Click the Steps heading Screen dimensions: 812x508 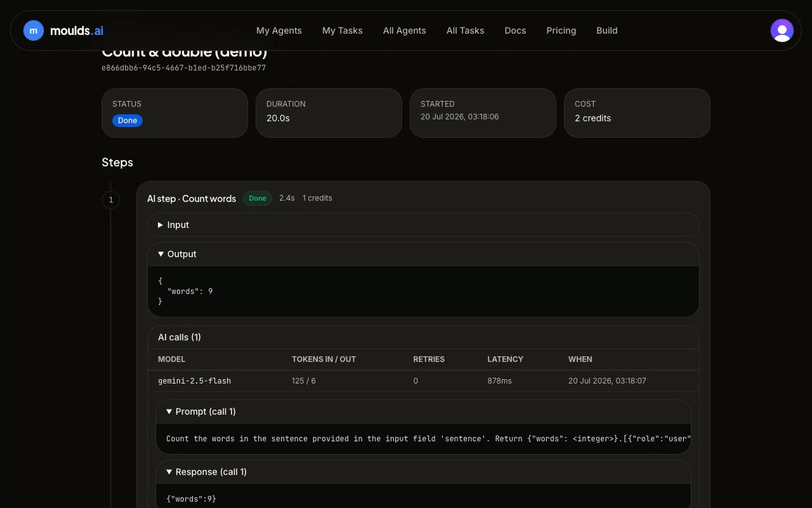point(117,162)
